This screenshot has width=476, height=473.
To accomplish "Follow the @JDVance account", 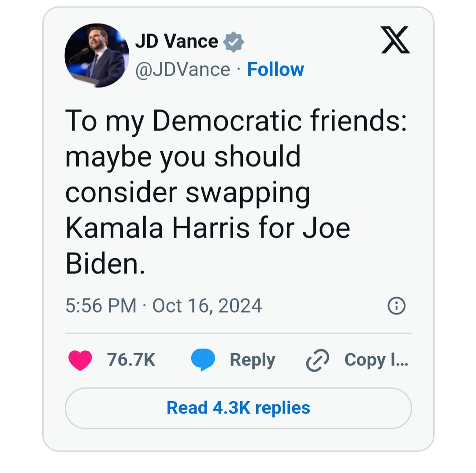I will point(275,69).
